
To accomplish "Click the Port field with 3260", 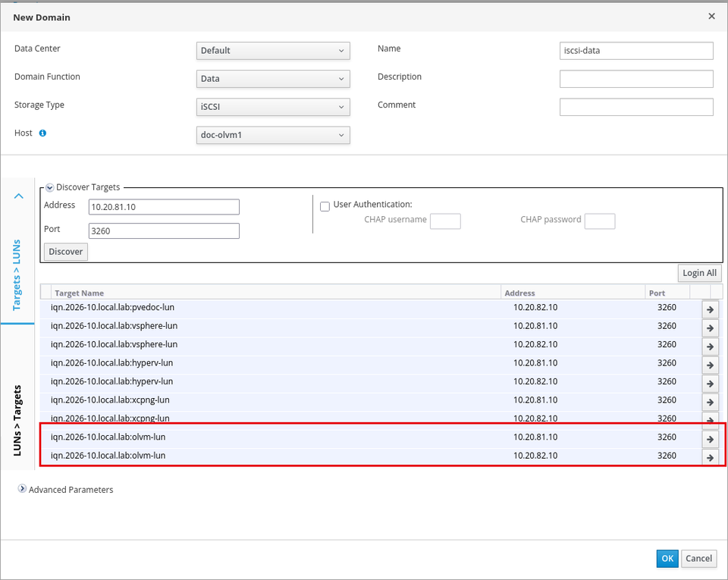I will pos(164,231).
